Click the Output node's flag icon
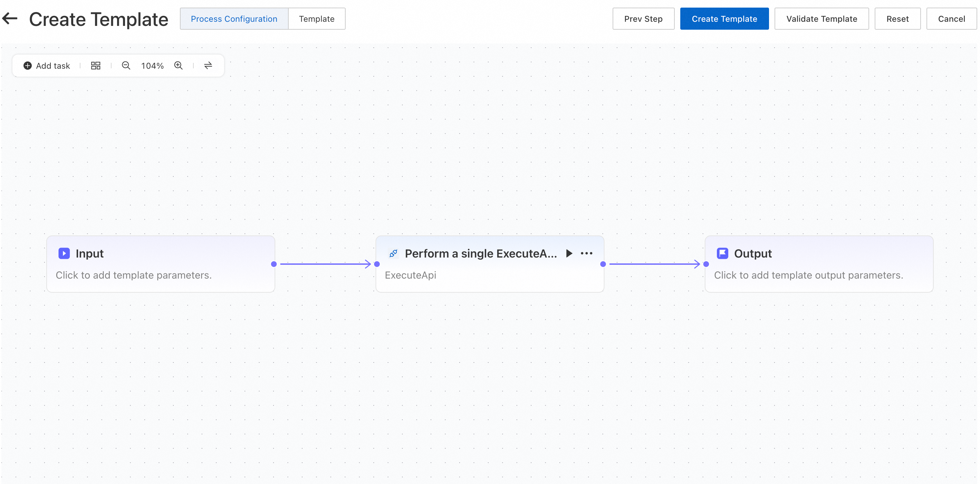980x484 pixels. (x=722, y=253)
